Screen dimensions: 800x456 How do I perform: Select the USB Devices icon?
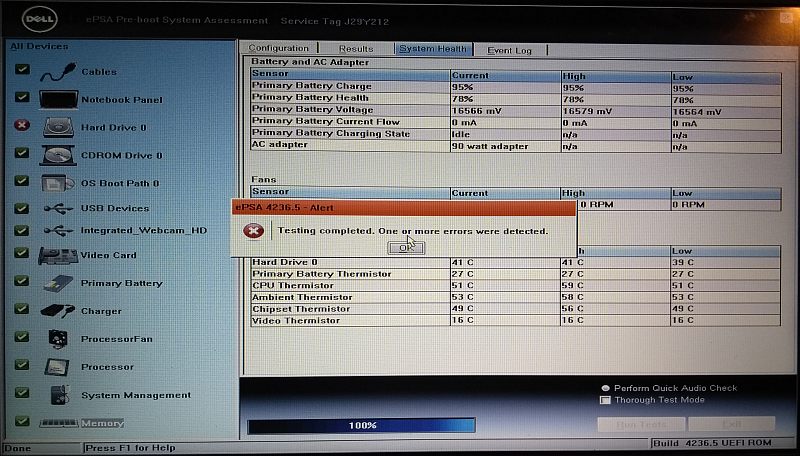(58, 208)
